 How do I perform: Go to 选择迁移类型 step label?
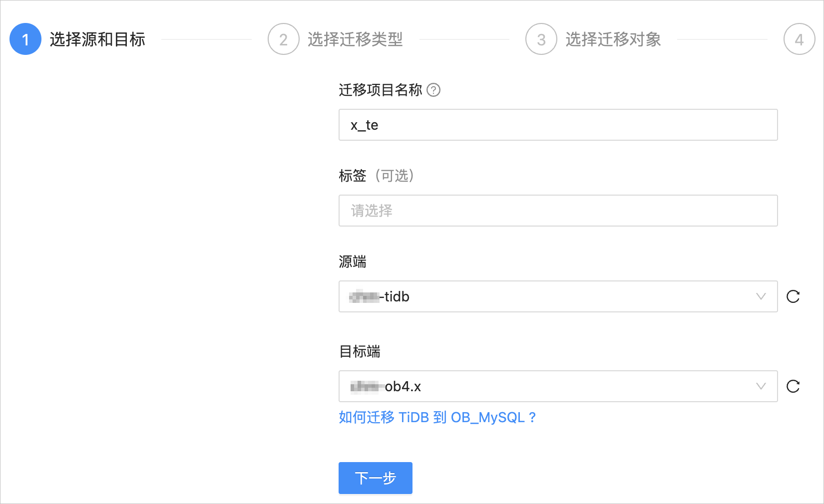click(x=355, y=39)
